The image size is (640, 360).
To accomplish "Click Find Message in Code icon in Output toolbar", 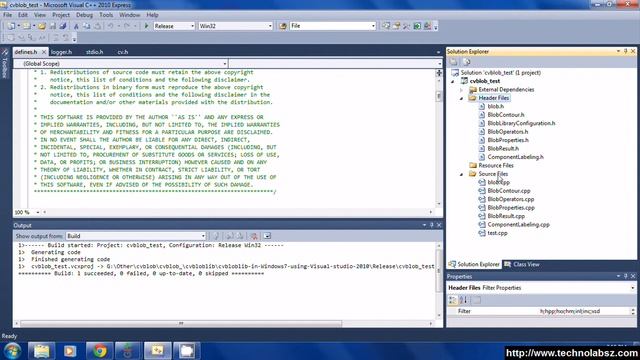I will (x=216, y=236).
